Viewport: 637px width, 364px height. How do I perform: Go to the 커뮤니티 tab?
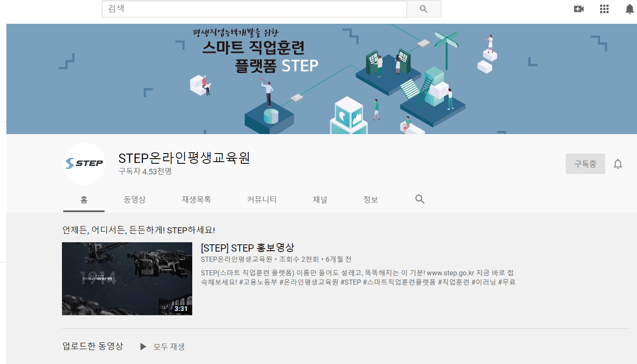click(x=262, y=200)
